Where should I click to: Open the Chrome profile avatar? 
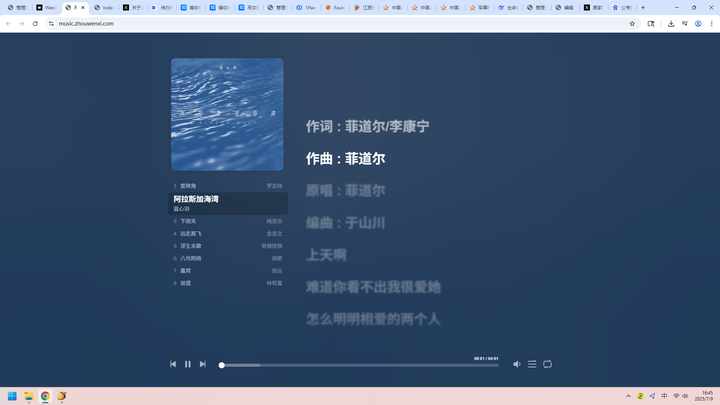point(698,23)
